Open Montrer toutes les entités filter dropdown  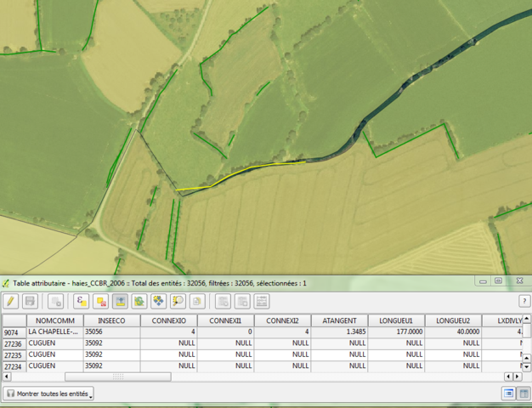point(48,394)
